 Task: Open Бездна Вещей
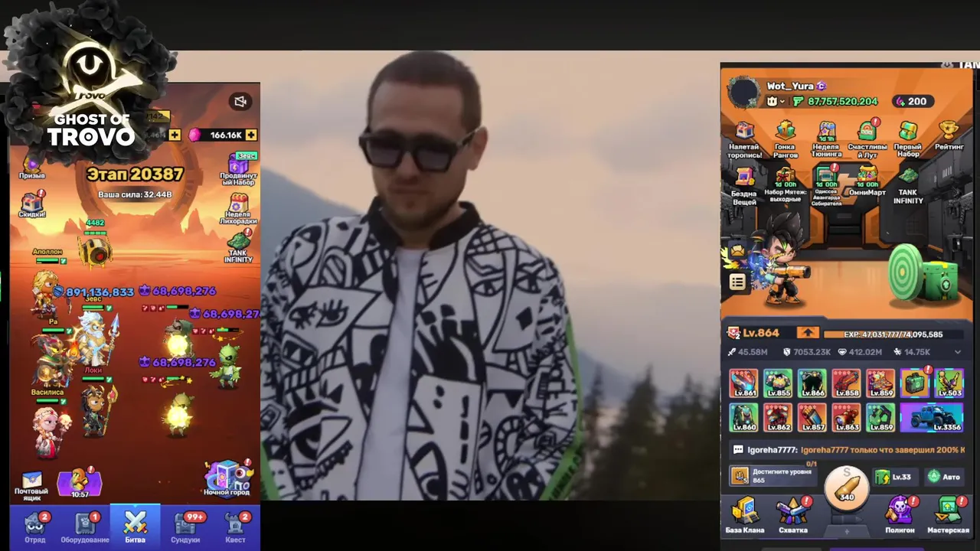[744, 187]
